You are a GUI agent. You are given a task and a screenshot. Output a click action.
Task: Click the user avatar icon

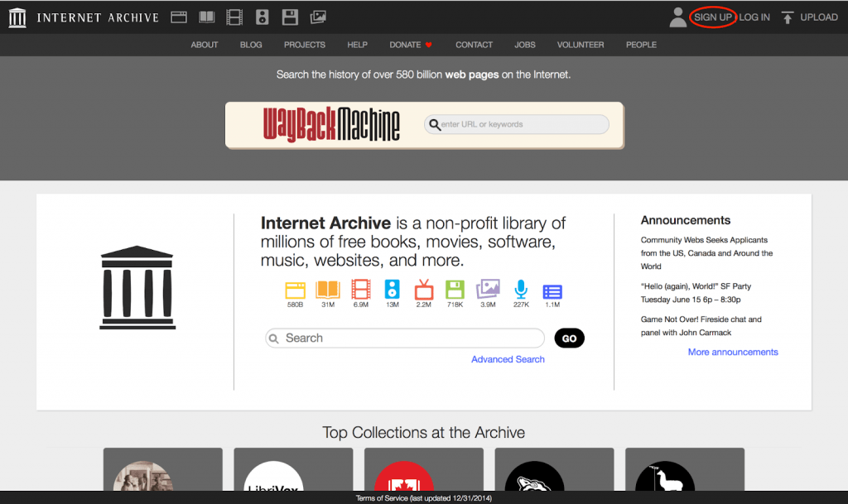pyautogui.click(x=677, y=17)
